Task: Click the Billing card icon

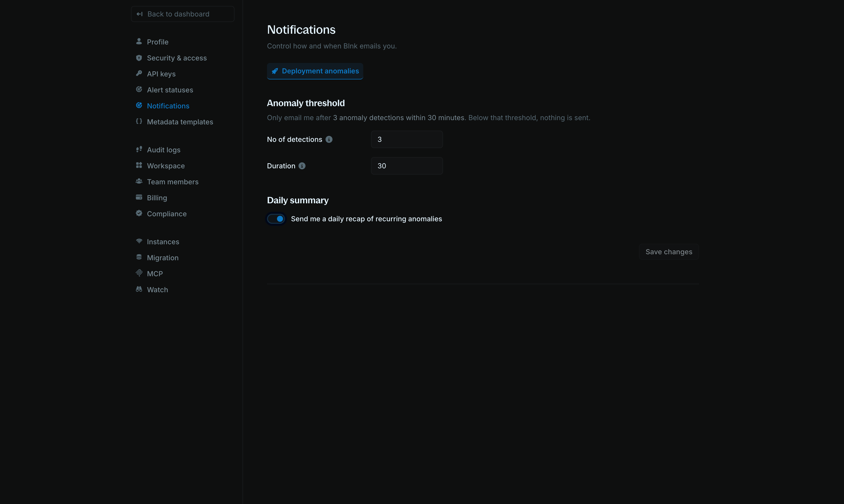Action: (139, 197)
